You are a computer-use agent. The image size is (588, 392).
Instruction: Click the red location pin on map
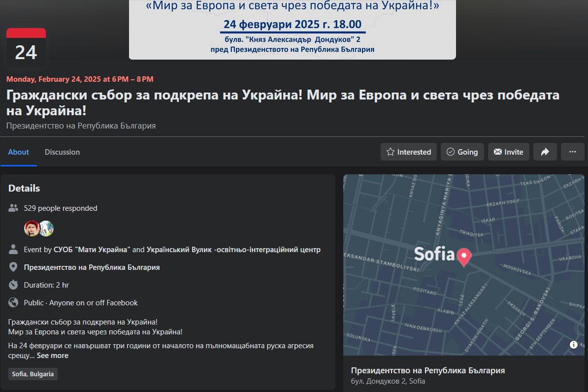464,258
